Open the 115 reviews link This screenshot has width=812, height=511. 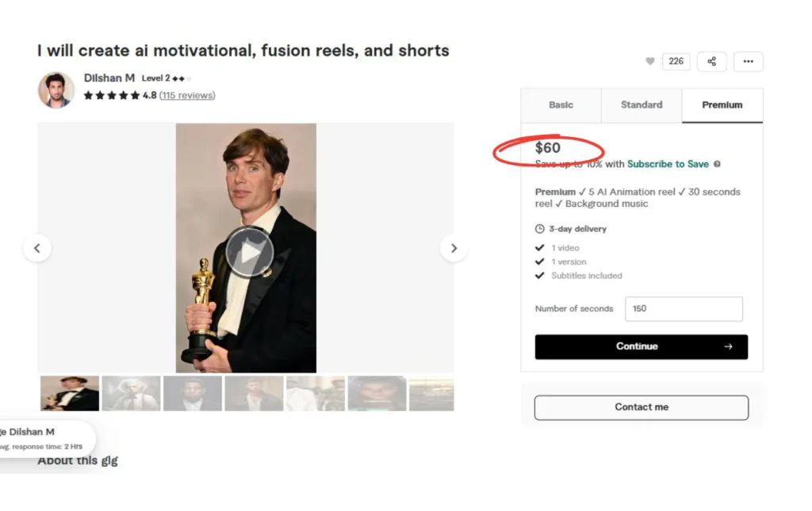pyautogui.click(x=187, y=96)
